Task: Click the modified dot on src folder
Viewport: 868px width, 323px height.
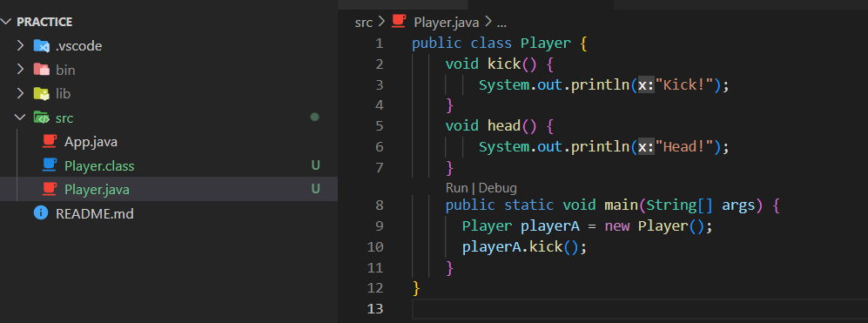Action: click(x=314, y=117)
